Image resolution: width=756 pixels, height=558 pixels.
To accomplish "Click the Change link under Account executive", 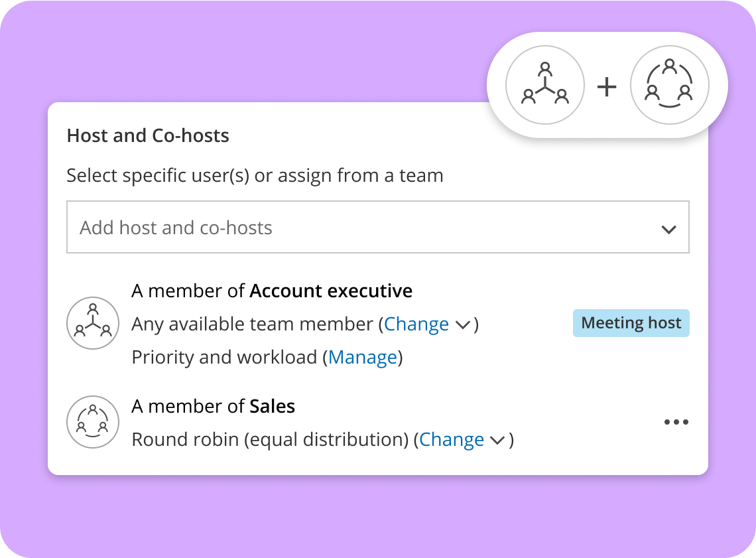I will pos(416,324).
